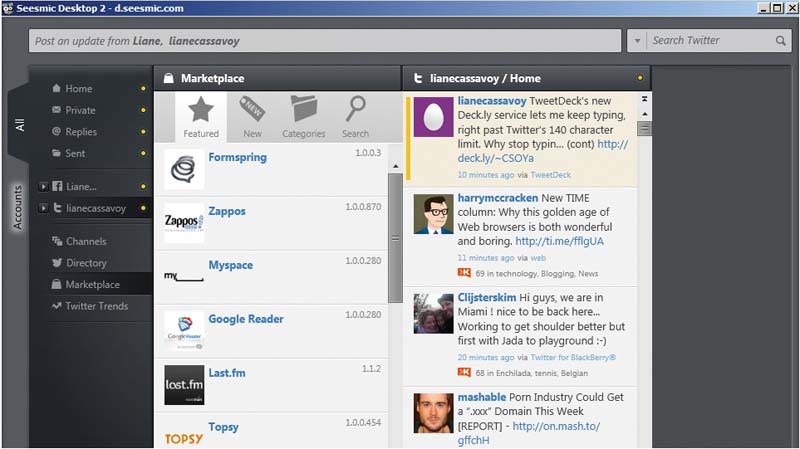
Task: Open the dropdown arrow beside Search Twitter
Action: click(637, 41)
